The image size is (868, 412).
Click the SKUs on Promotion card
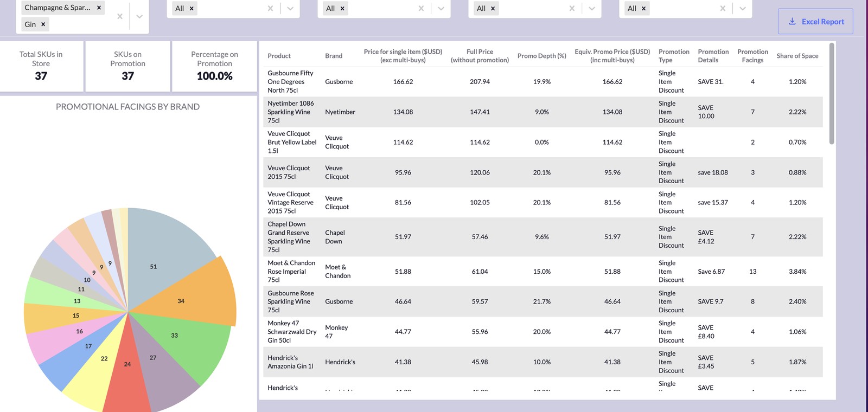tap(128, 66)
